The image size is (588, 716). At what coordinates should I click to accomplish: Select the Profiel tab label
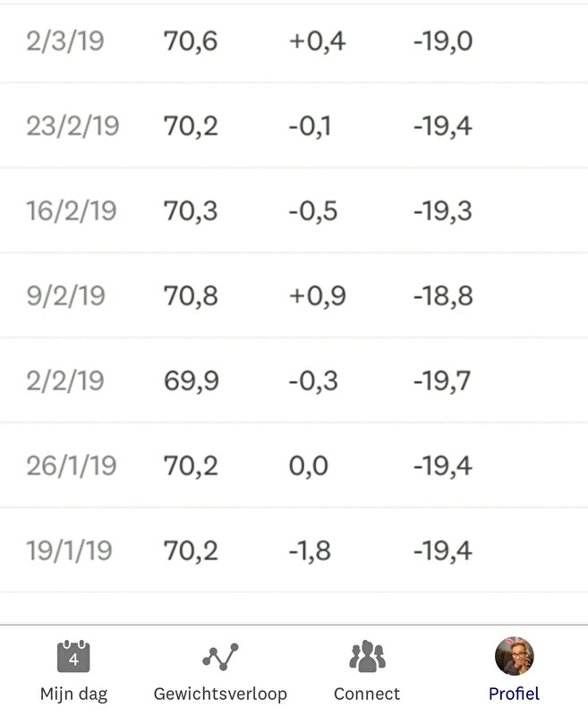tap(514, 695)
